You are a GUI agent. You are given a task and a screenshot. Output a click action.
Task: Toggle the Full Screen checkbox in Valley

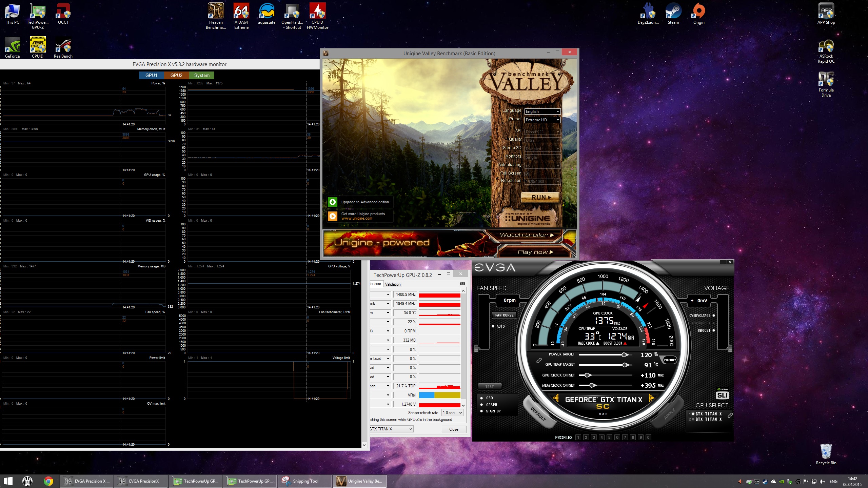click(527, 174)
